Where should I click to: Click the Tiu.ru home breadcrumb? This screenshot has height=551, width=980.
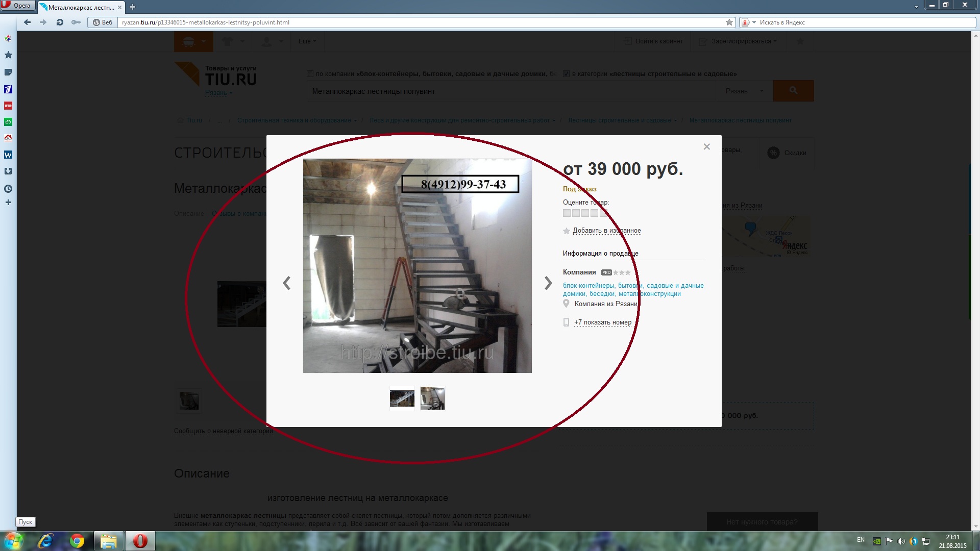(194, 121)
